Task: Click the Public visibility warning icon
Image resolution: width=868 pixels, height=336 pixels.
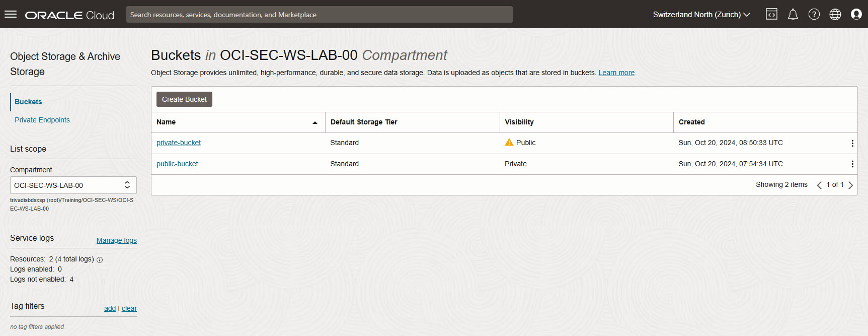Action: (509, 143)
